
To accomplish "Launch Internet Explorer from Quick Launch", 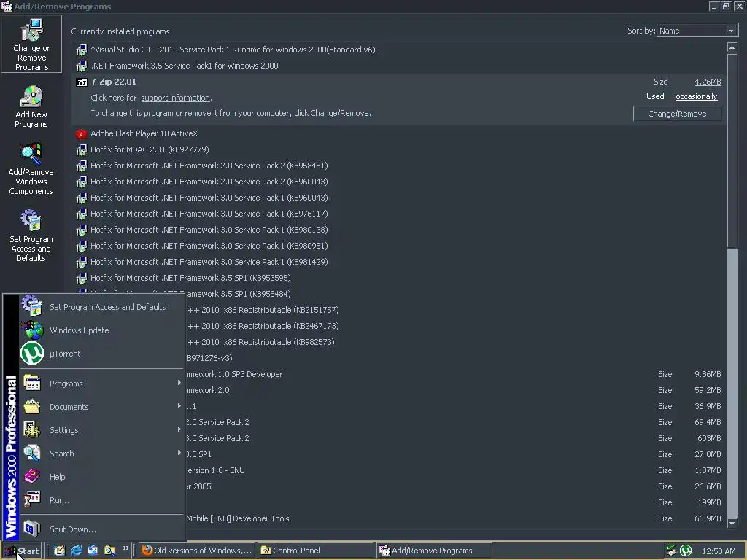I will coord(76,551).
